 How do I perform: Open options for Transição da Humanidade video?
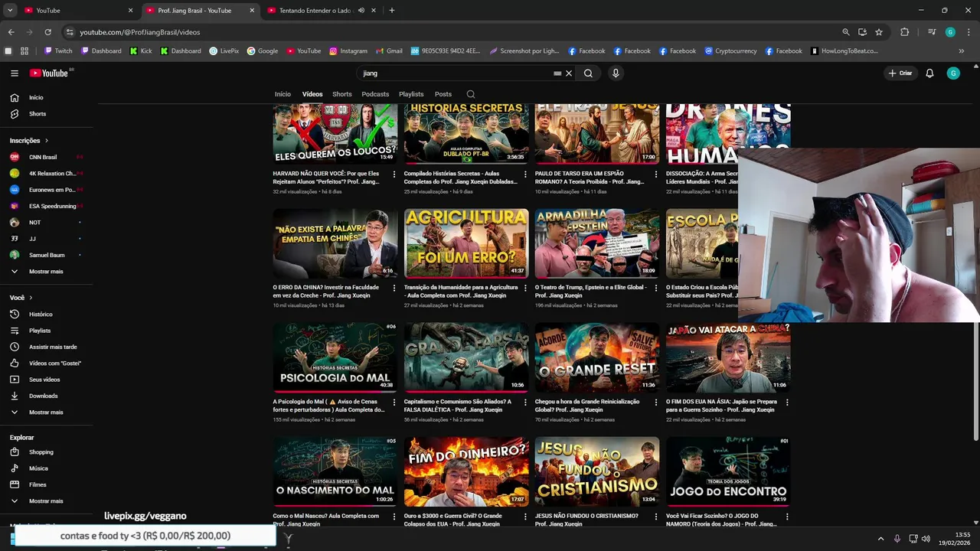pyautogui.click(x=525, y=289)
